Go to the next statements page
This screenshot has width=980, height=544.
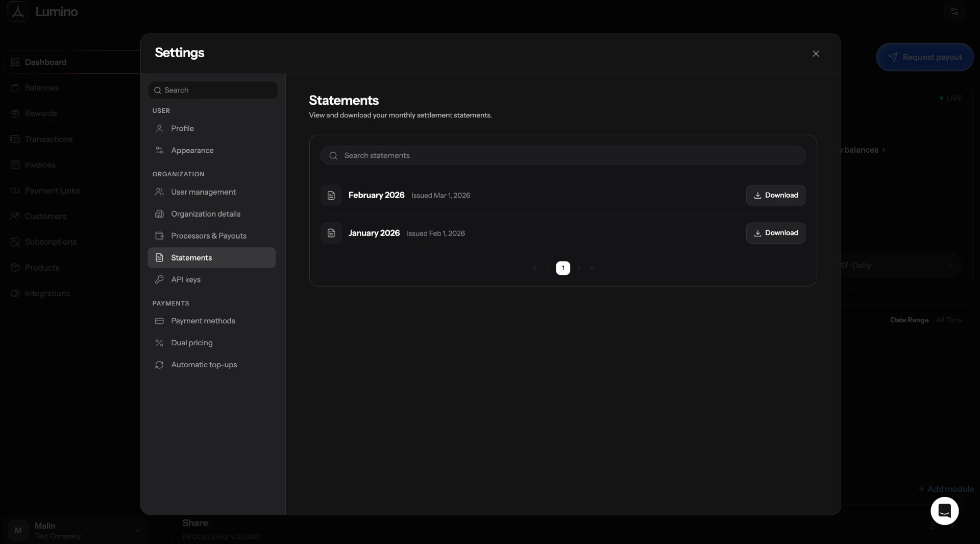tap(579, 268)
